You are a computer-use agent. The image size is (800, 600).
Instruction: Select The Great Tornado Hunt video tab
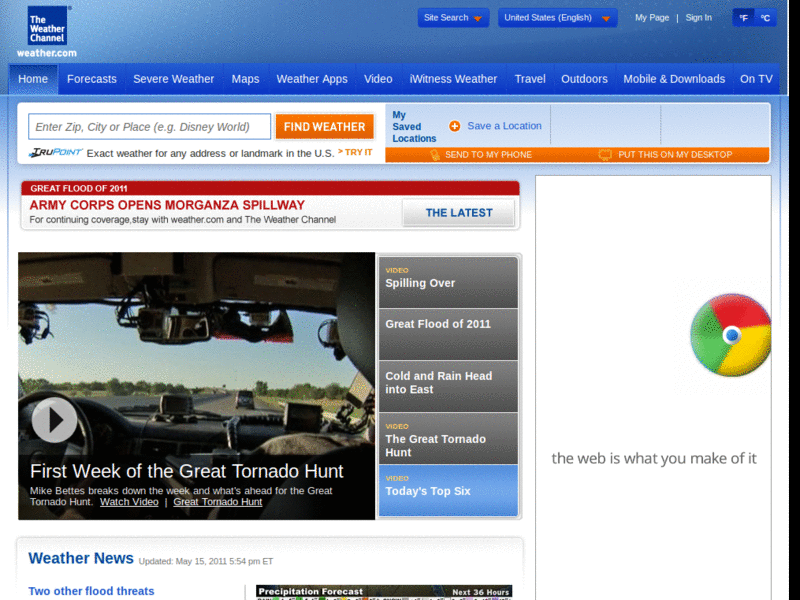click(x=448, y=438)
